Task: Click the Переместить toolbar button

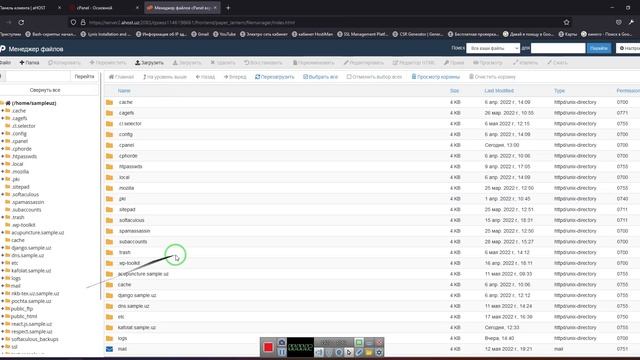Action: [108, 63]
